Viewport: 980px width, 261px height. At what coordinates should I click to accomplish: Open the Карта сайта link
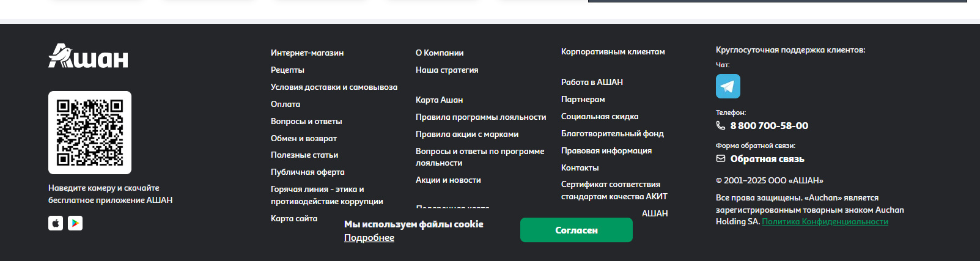(x=294, y=218)
